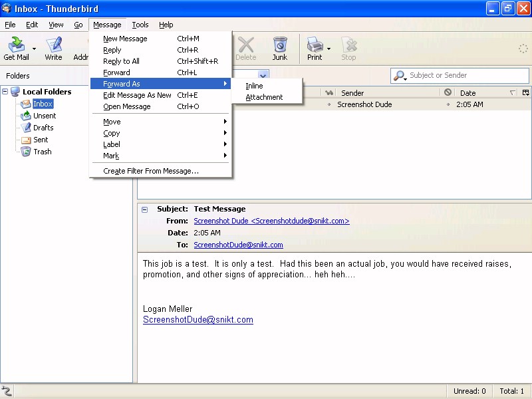Select the Forward As submenu entry
The height and width of the screenshot is (399, 532).
(x=161, y=84)
